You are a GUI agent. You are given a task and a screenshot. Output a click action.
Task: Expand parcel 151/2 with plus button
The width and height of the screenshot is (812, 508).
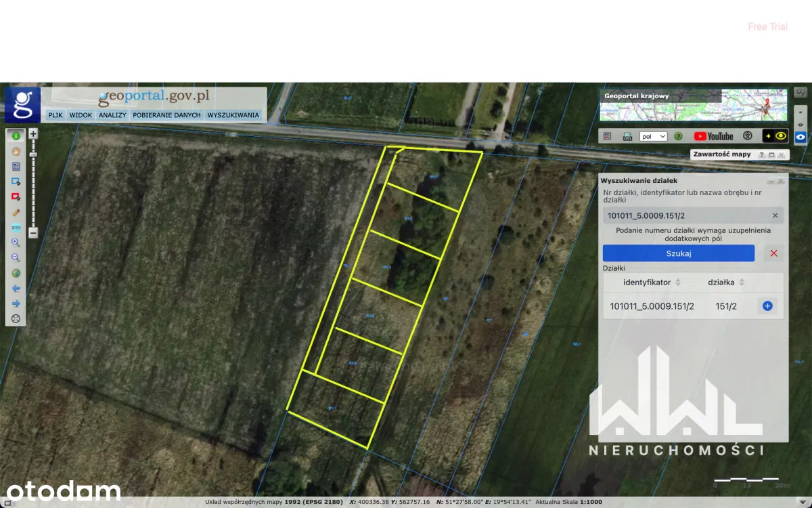(x=767, y=306)
